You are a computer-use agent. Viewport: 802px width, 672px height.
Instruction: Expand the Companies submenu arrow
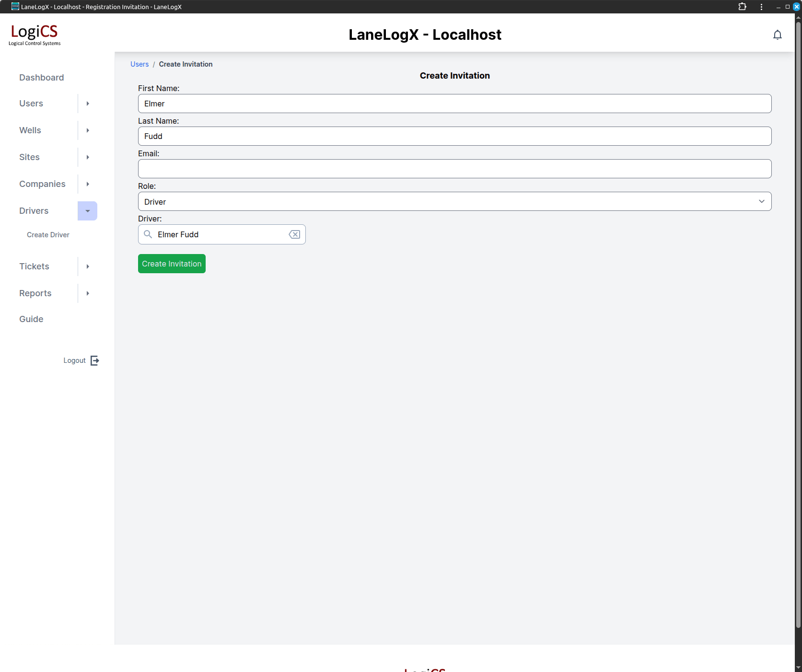[x=88, y=184]
